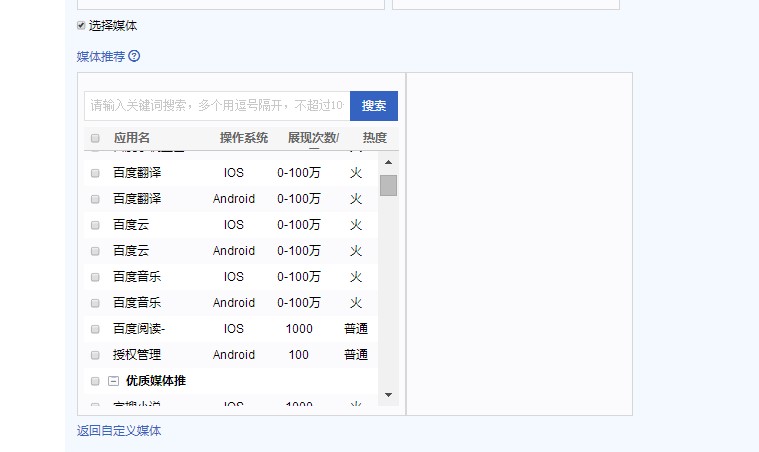This screenshot has width=759, height=452.
Task: Open the 媒体推荐 link
Action: [101, 57]
